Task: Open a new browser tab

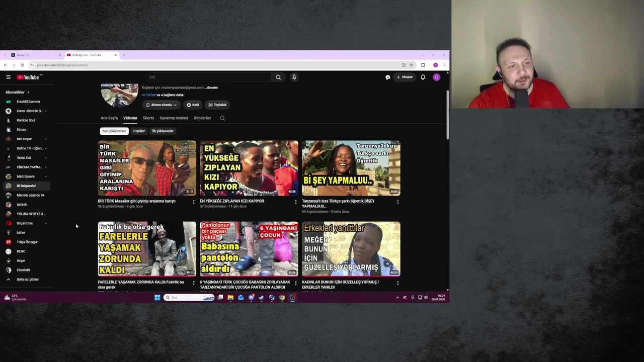Action: click(x=124, y=55)
